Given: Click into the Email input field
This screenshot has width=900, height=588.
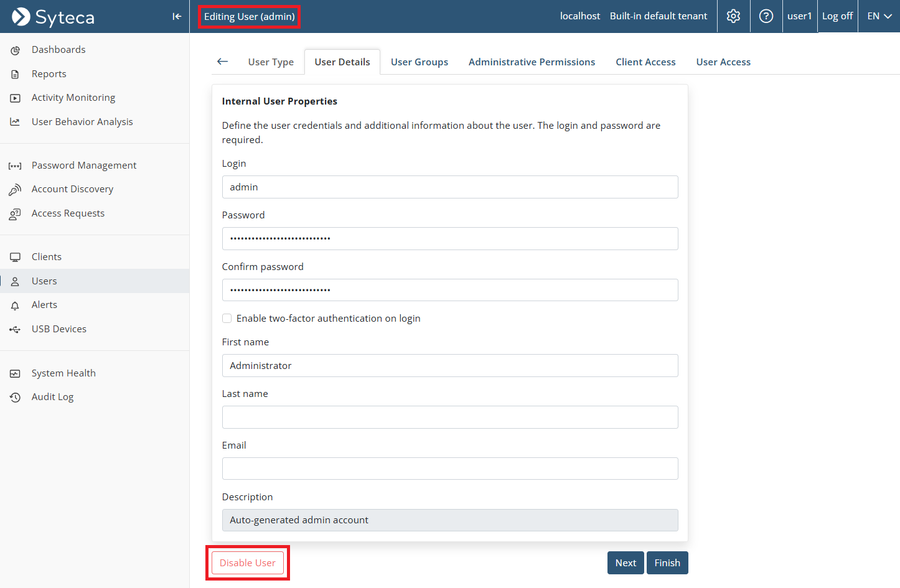Looking at the screenshot, I should (449, 469).
